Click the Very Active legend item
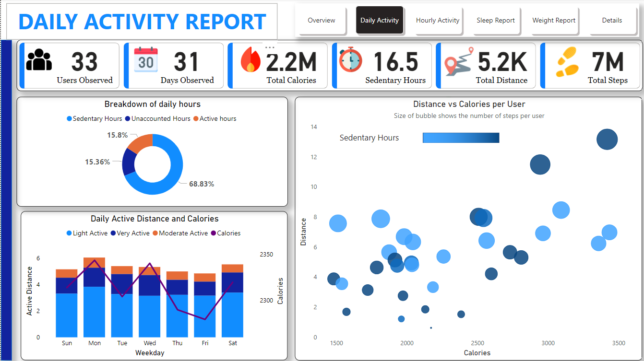The image size is (644, 361). (x=130, y=233)
